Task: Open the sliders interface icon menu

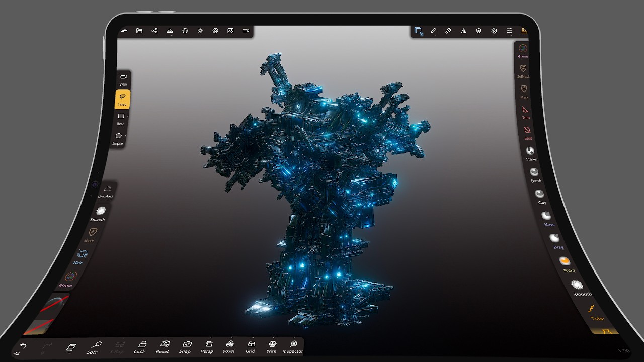Action: [x=509, y=31]
